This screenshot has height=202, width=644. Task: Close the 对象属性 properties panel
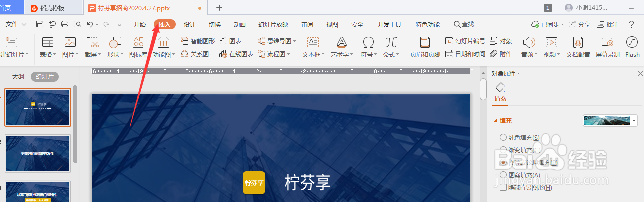pos(640,73)
